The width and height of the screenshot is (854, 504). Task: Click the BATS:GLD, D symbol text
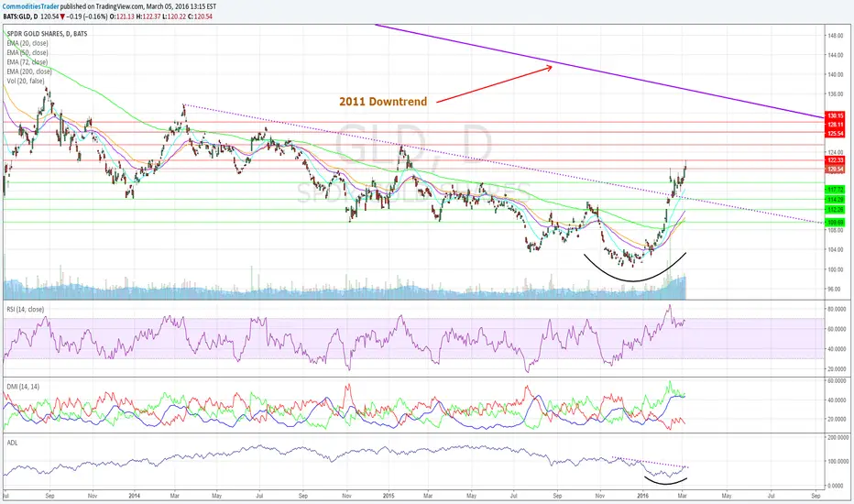coord(20,16)
